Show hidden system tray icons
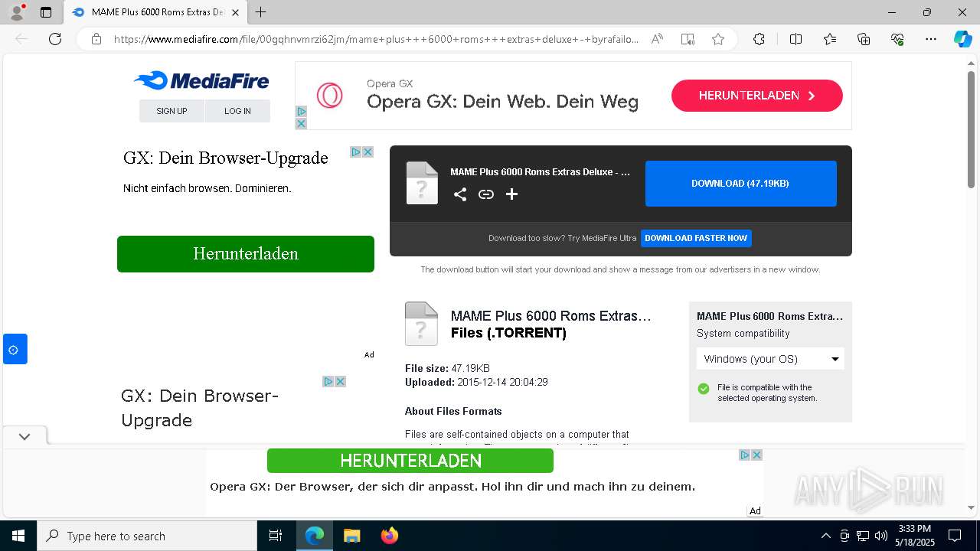 [x=825, y=536]
